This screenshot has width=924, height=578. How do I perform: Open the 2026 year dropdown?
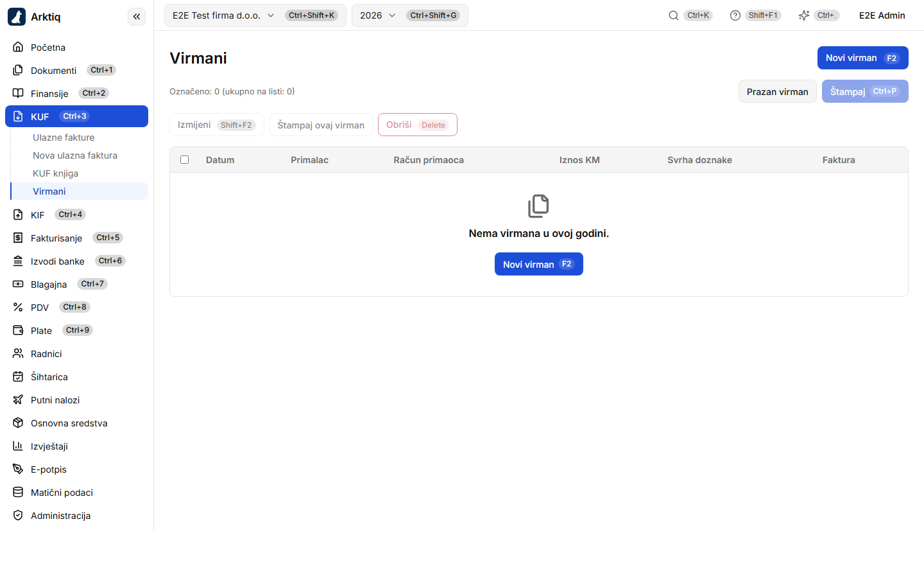pyautogui.click(x=409, y=15)
